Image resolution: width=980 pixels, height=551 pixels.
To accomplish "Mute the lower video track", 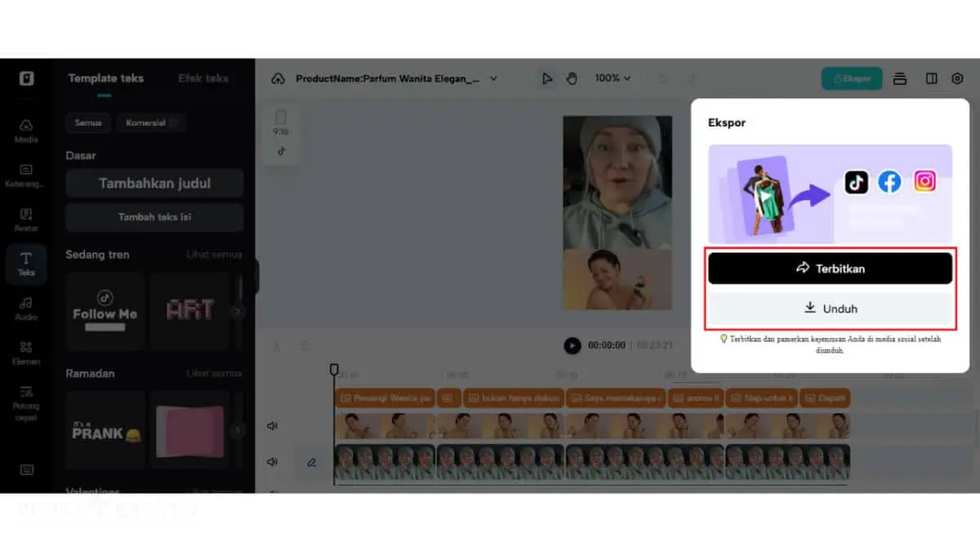I will (x=272, y=462).
